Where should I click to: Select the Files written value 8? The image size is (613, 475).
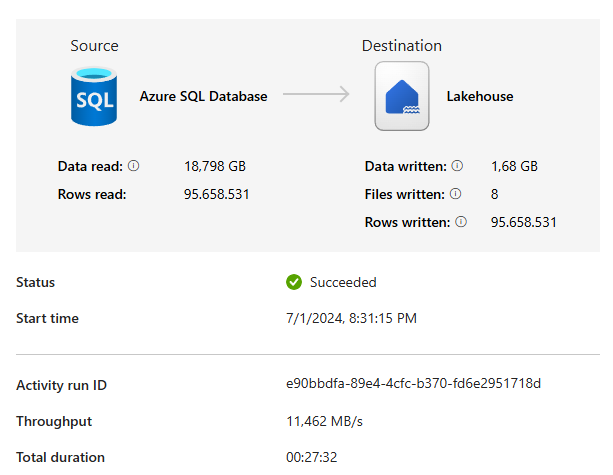[495, 194]
